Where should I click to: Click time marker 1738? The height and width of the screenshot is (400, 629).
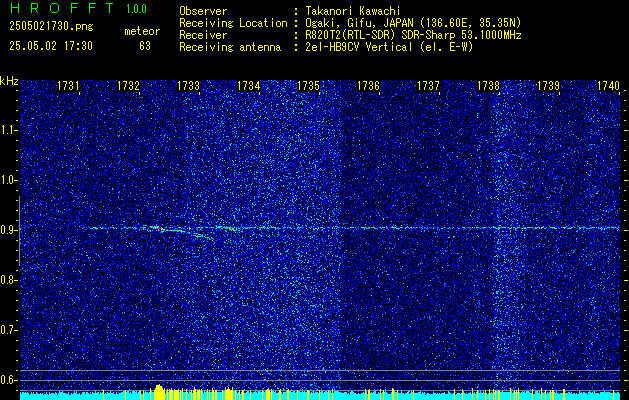tap(489, 86)
